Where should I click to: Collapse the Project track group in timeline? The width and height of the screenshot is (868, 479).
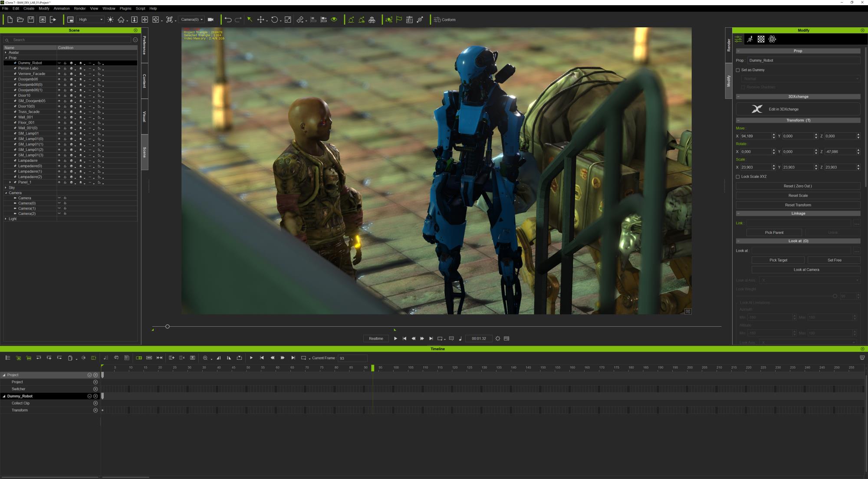(x=4, y=375)
